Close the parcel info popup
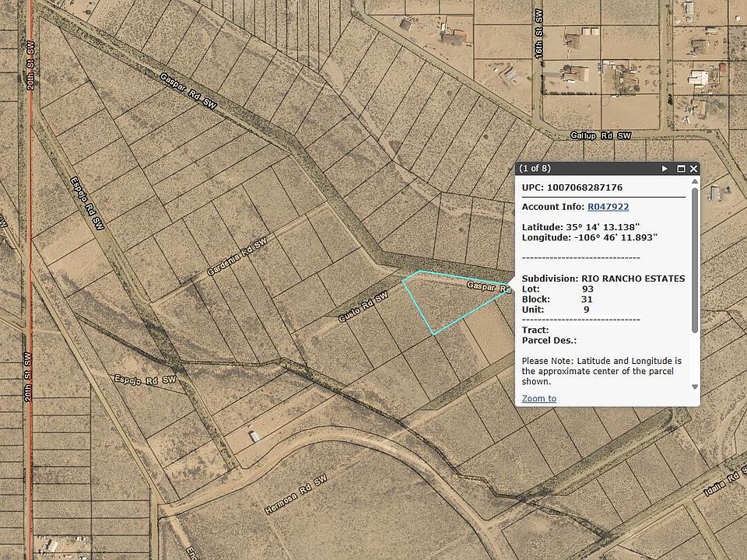This screenshot has width=747, height=560. point(693,169)
